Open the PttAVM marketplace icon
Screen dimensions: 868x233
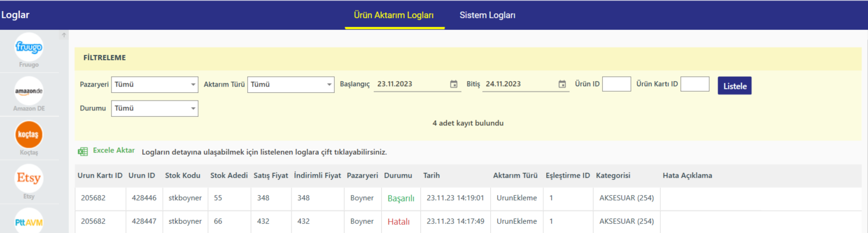(29, 221)
